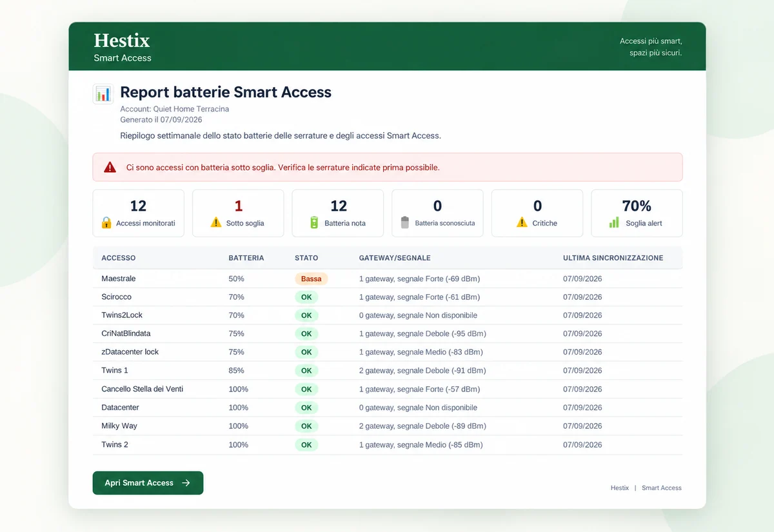
Task: Click Non disponibile signal in Datacenter row
Action: (451, 408)
